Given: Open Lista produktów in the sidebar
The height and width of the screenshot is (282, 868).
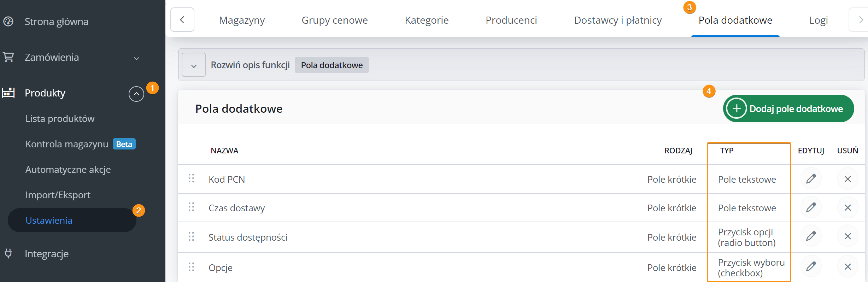Looking at the screenshot, I should point(60,119).
